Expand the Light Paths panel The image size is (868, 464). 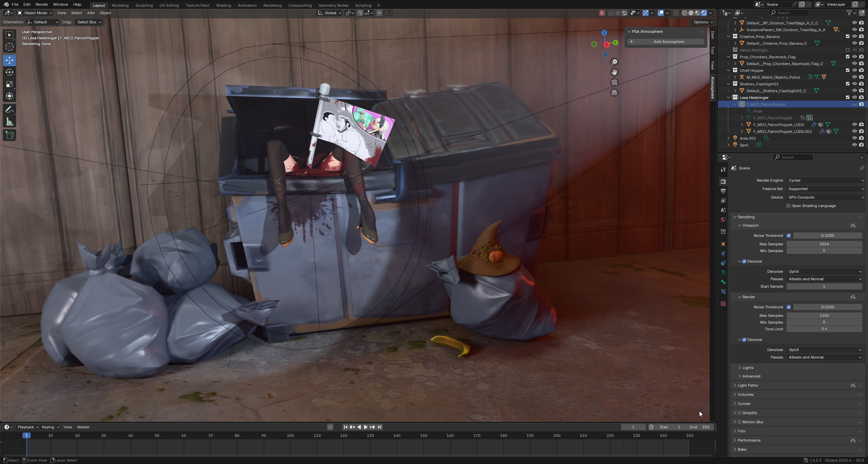748,385
